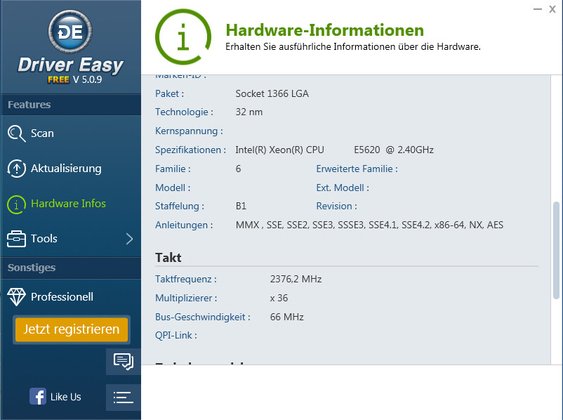563x420 pixels.
Task: Click the Scan magnifier icon
Action: coord(16,134)
